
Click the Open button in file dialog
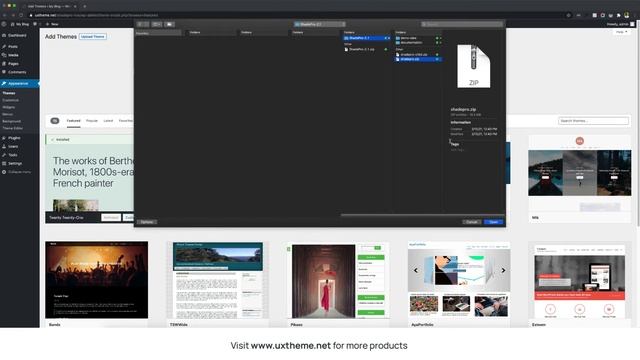(493, 222)
